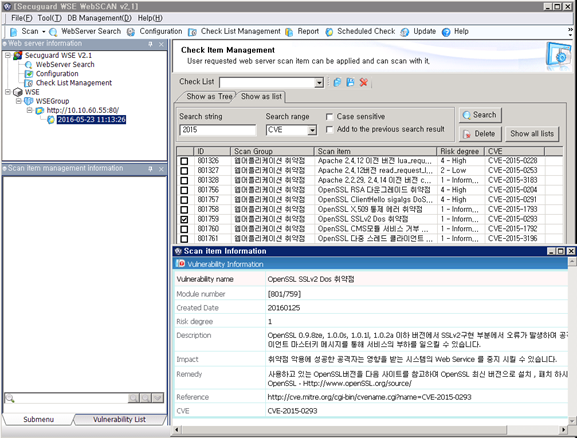
Task: Click the Show all lists button
Action: [x=532, y=134]
